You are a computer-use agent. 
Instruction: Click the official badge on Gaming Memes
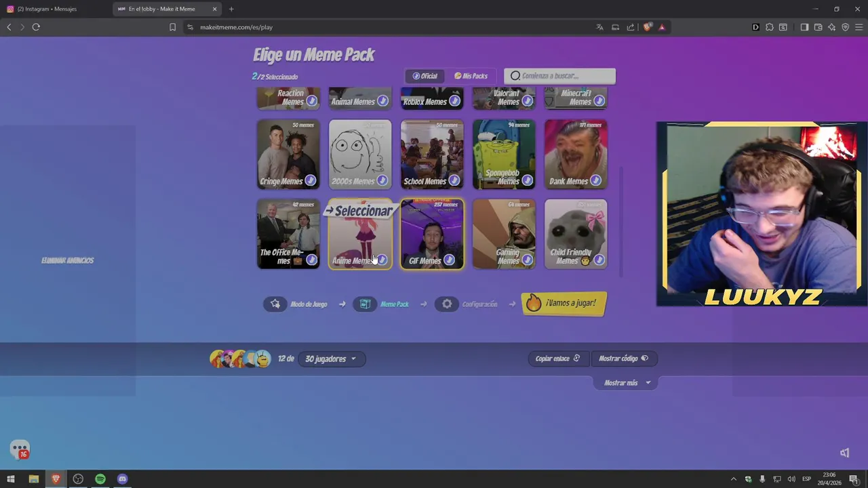pos(527,260)
